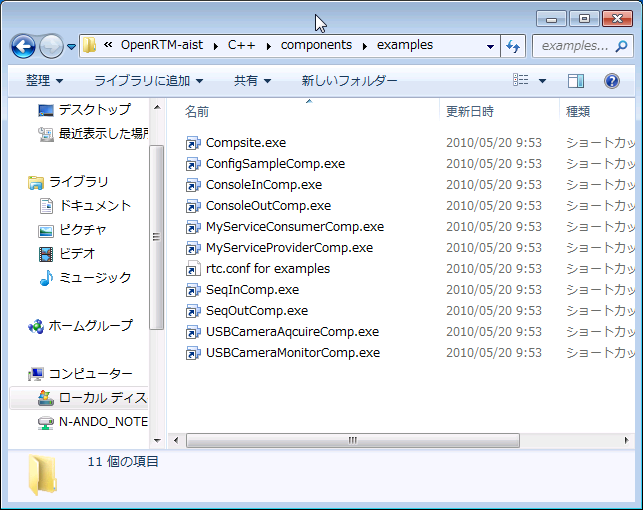Open the 共有 menu

(x=252, y=81)
